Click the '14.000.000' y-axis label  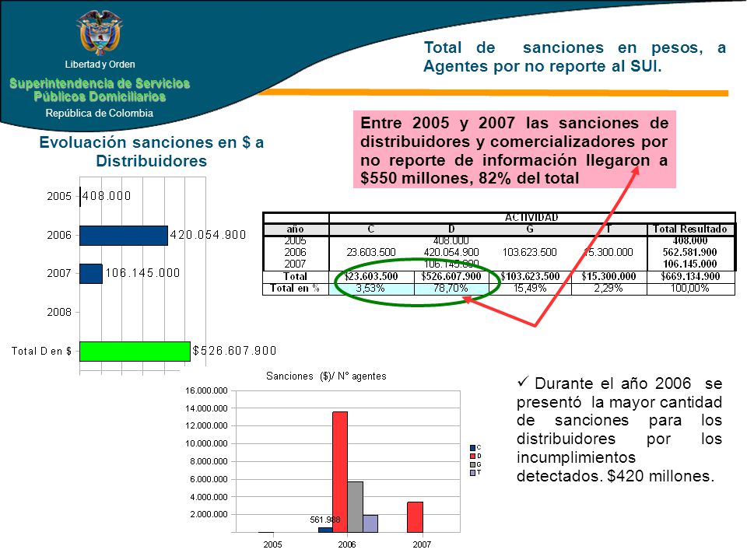click(x=207, y=408)
